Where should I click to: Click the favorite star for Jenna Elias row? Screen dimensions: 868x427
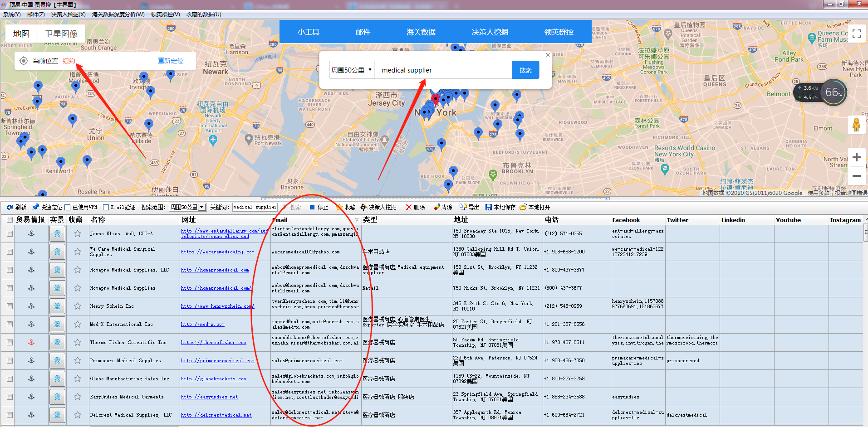pyautogui.click(x=78, y=233)
